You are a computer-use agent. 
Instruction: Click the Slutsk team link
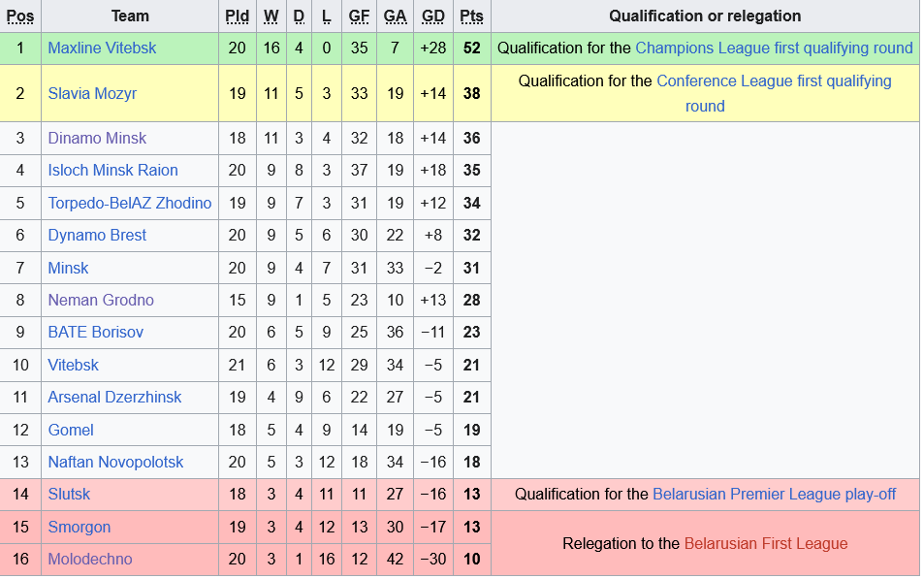(69, 494)
